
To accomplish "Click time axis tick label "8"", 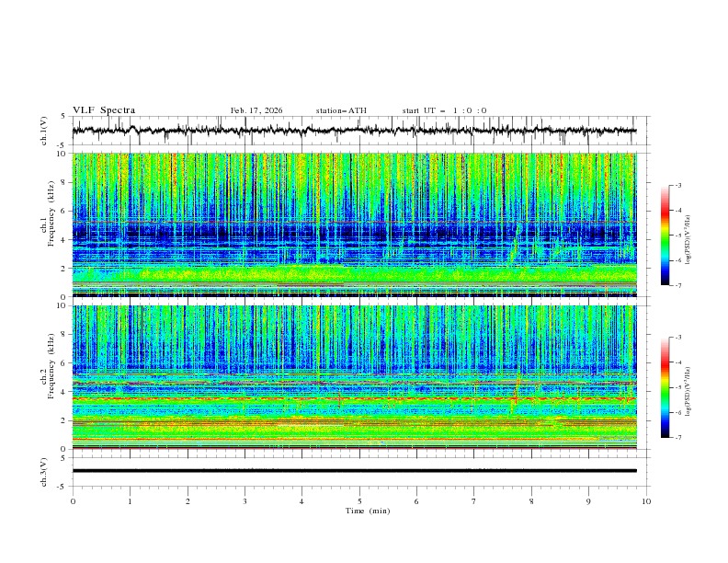I will coord(531,501).
